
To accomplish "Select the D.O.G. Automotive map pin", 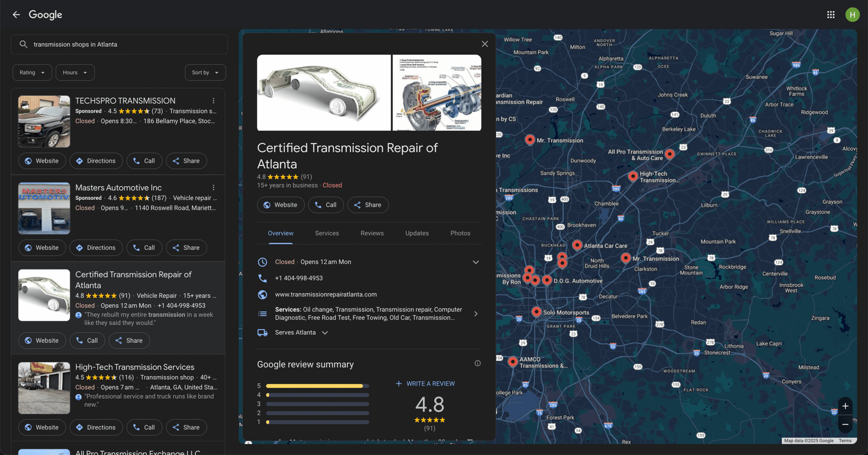I will click(x=547, y=280).
